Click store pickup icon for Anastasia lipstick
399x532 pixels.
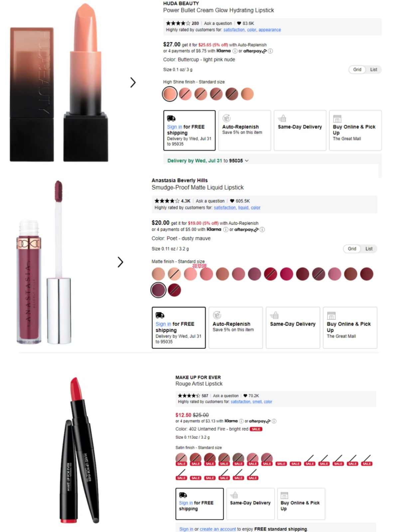(331, 316)
